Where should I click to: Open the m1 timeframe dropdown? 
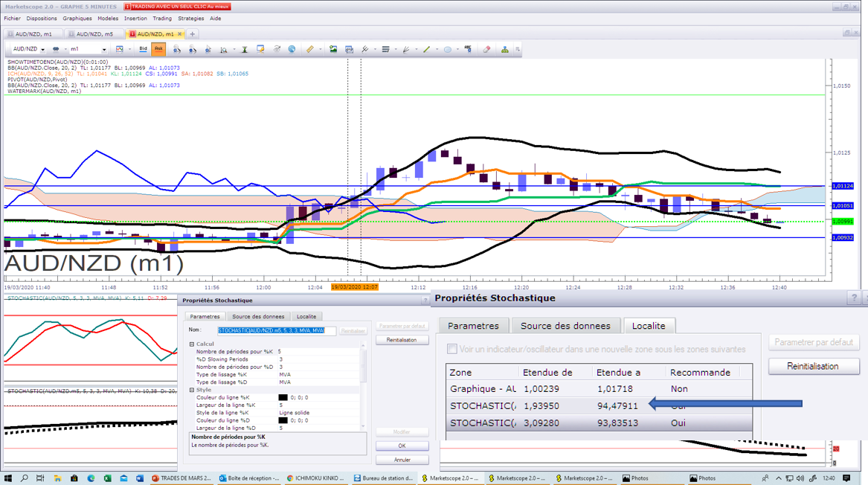pyautogui.click(x=104, y=50)
